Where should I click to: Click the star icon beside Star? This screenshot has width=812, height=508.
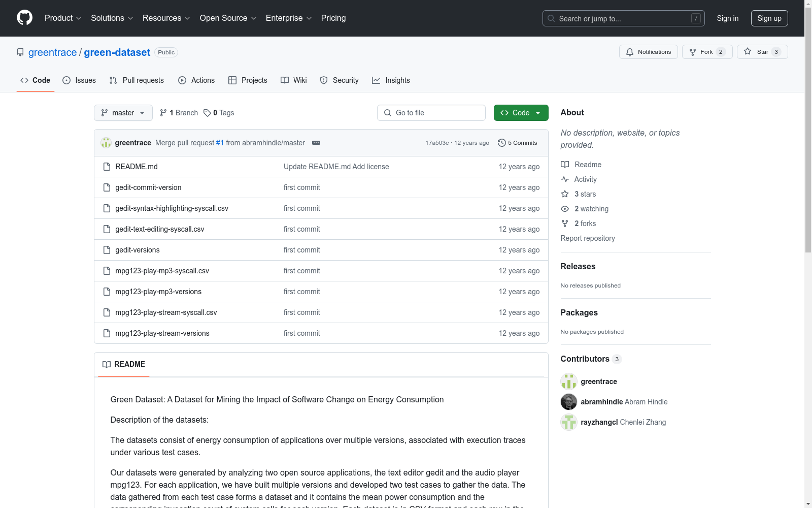tap(748, 51)
